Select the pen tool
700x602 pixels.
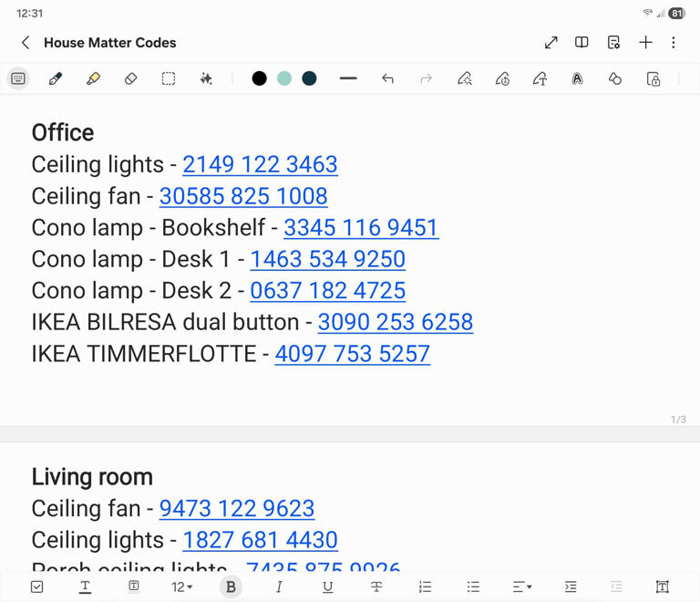coord(56,79)
